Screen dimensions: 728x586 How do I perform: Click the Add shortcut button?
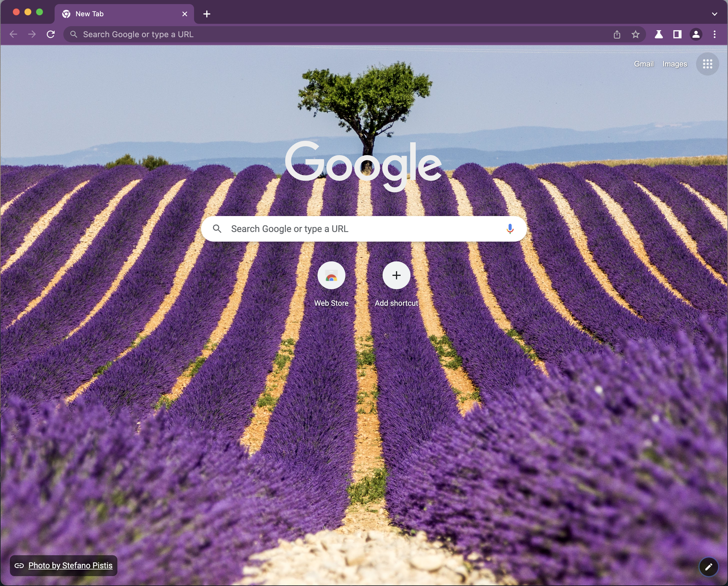[397, 276]
